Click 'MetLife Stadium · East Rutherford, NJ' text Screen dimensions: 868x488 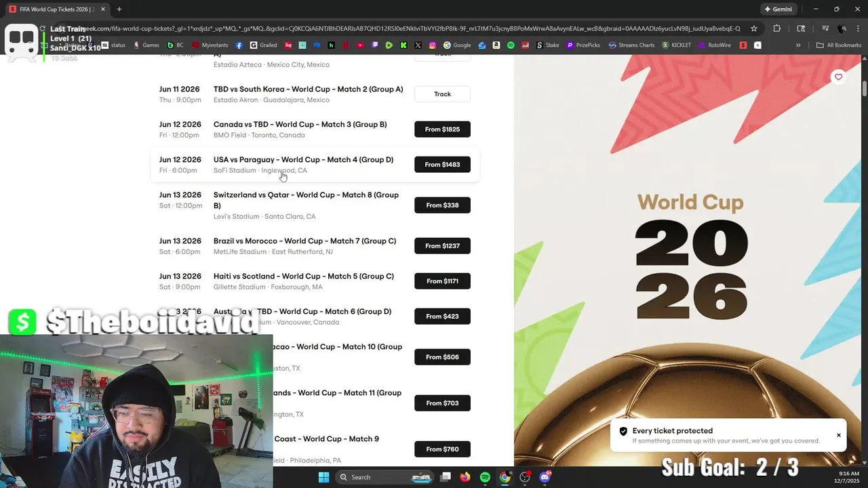pyautogui.click(x=273, y=252)
